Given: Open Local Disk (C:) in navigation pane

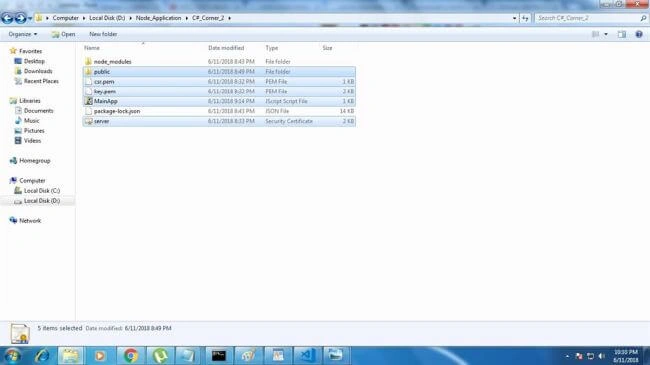Looking at the screenshot, I should (x=42, y=190).
